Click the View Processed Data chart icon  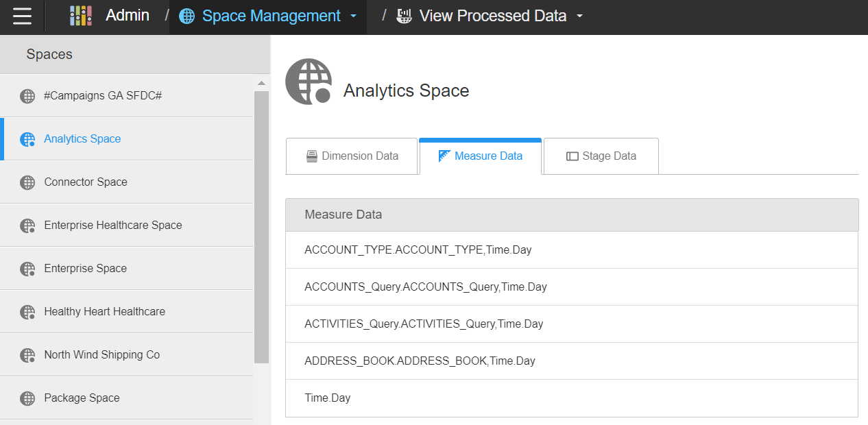pos(405,16)
